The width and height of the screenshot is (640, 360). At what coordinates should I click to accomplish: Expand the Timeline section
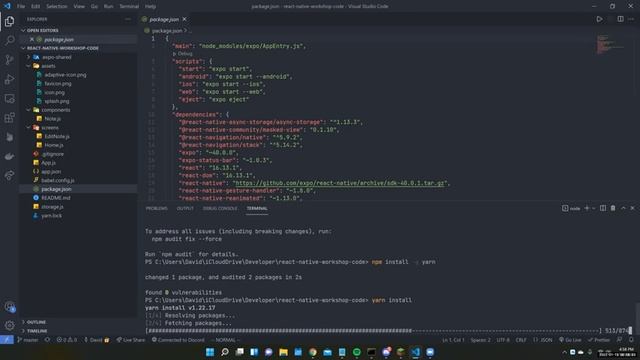point(78,331)
